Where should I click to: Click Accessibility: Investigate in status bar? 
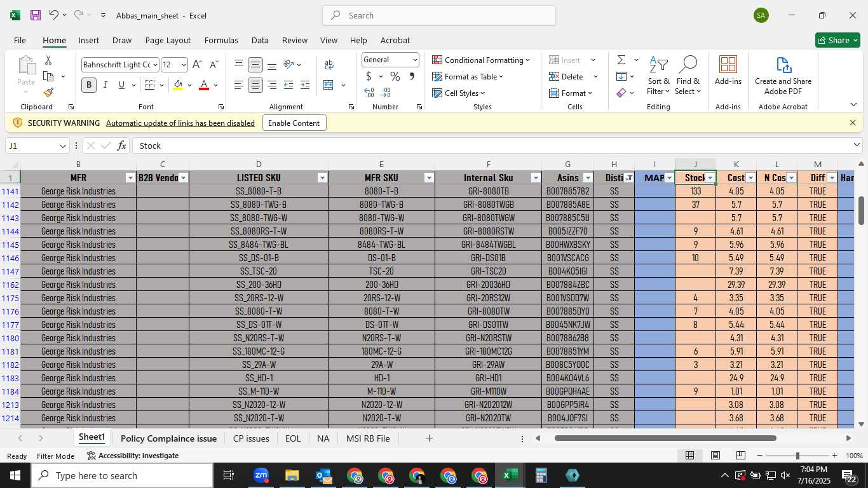133,456
